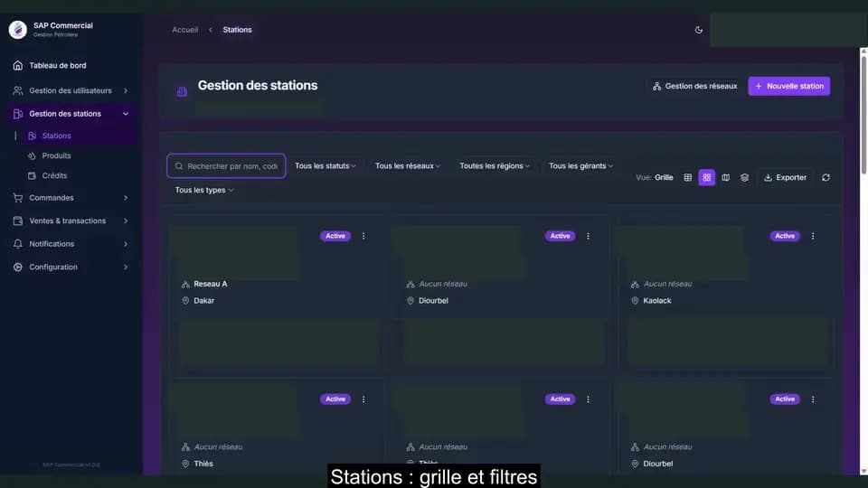Click the Vue: Grille label
The height and width of the screenshot is (488, 868).
655,178
